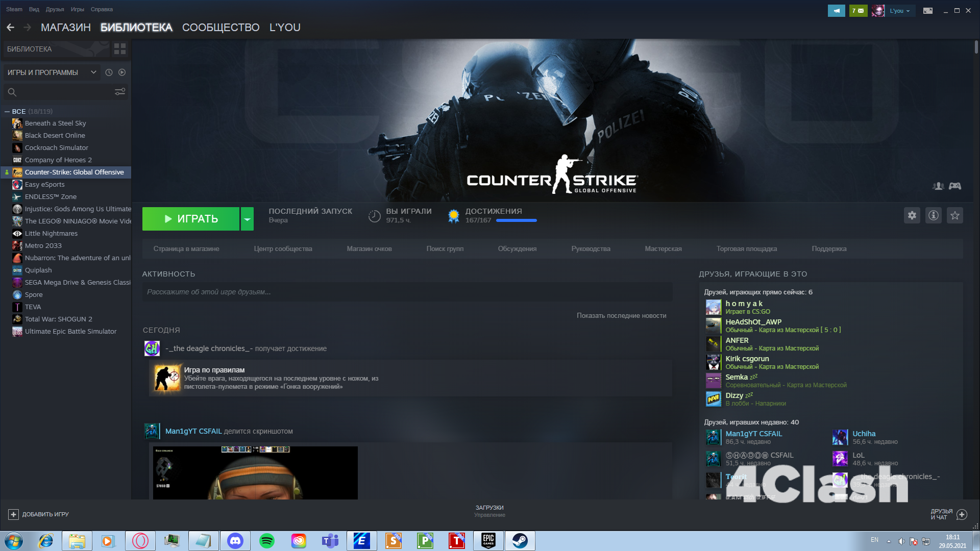
Task: Click the activity post input field
Action: tap(407, 292)
